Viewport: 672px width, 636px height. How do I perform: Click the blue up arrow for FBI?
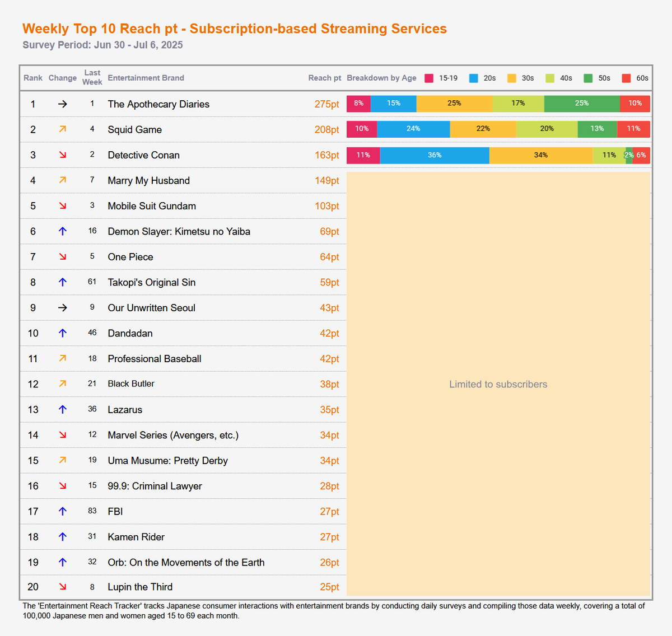click(x=63, y=511)
